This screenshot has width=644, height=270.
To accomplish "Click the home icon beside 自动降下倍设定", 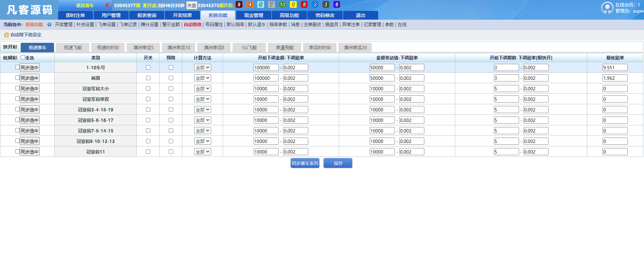I will [x=6, y=35].
